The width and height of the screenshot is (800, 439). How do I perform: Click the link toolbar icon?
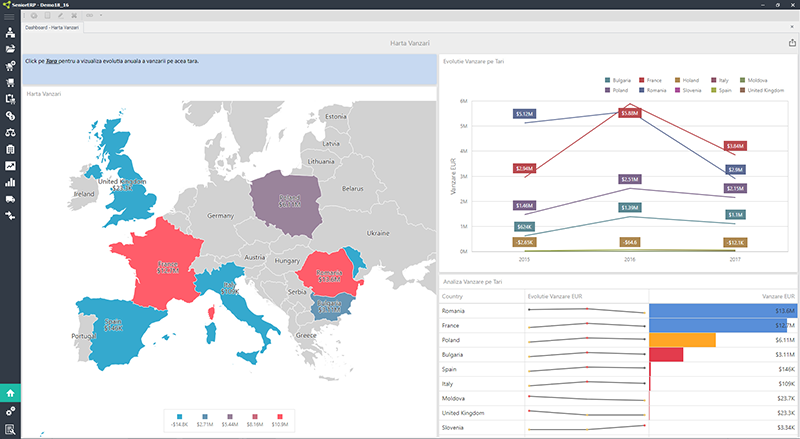coord(89,15)
